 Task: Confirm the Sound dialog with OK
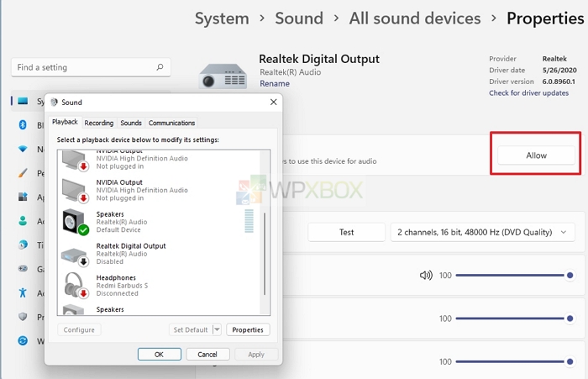coord(160,355)
